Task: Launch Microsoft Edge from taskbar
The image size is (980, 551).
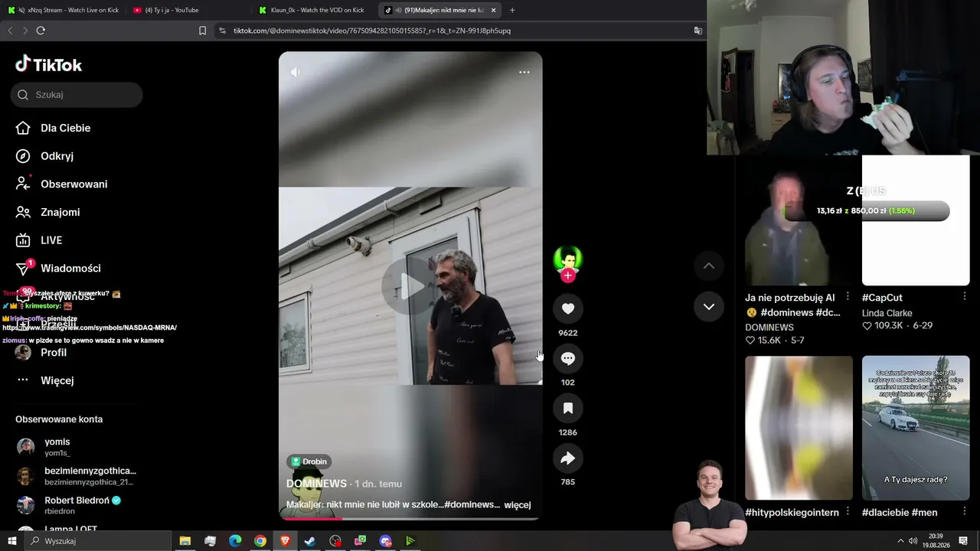Action: pos(235,541)
